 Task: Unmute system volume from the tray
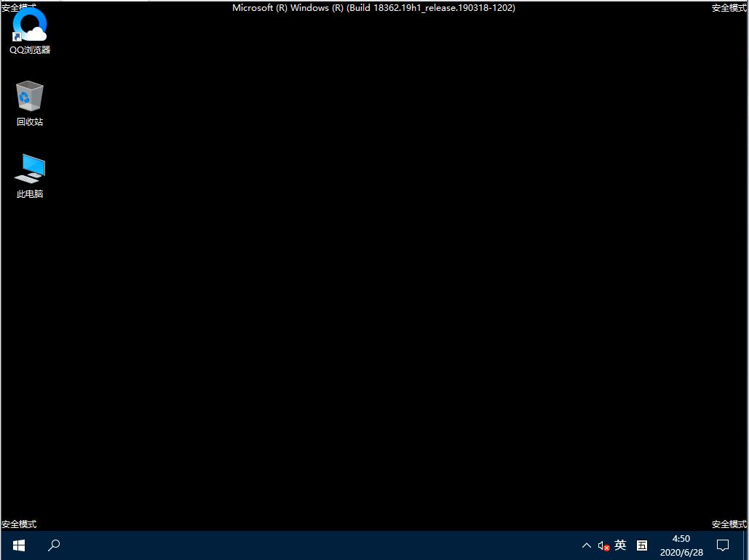pos(603,545)
